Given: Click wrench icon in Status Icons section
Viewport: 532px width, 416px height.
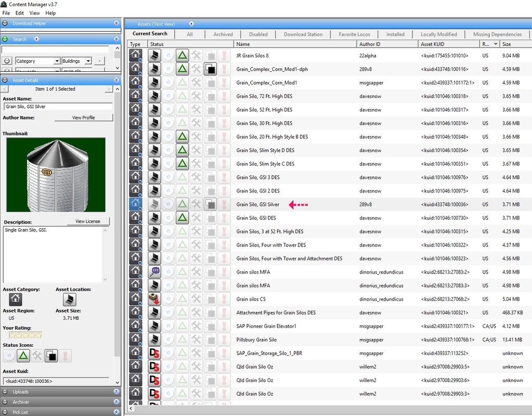Looking at the screenshot, I should pos(37,356).
